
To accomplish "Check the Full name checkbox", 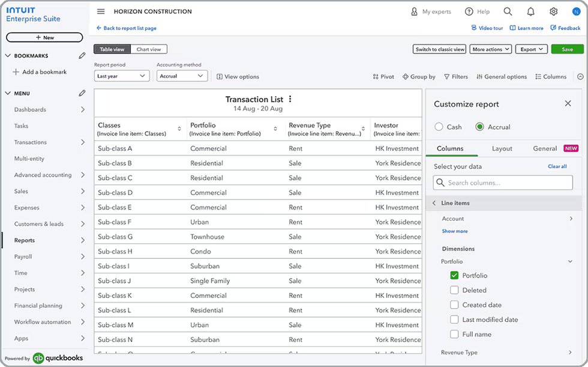I will click(454, 335).
